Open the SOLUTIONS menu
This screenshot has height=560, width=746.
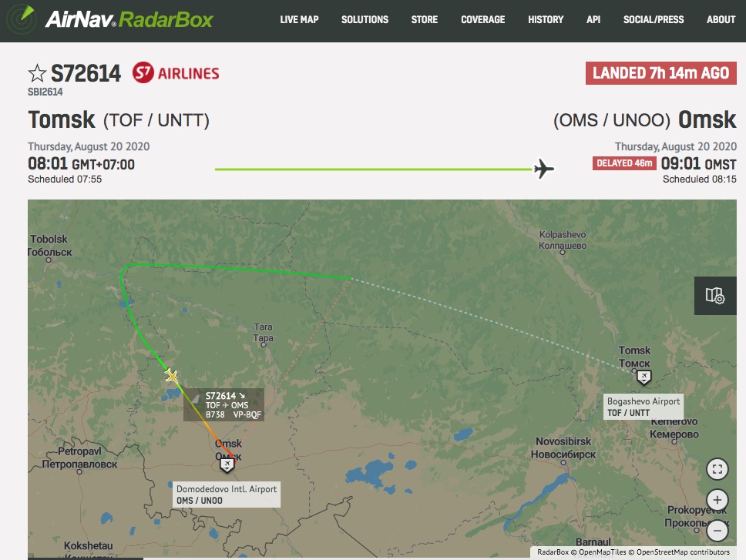pos(365,19)
